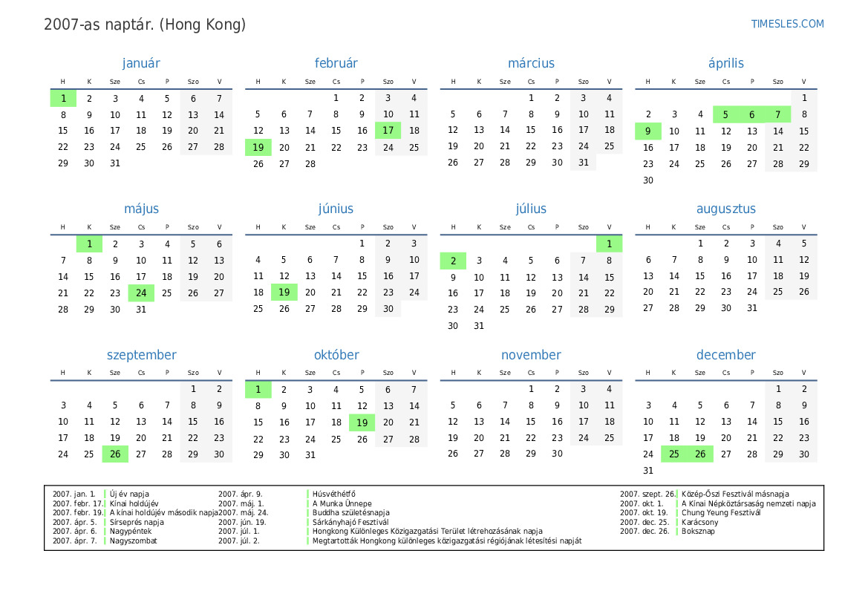This screenshot has height=614, width=868.
Task: Select the 'február' month heading
Action: pos(336,63)
